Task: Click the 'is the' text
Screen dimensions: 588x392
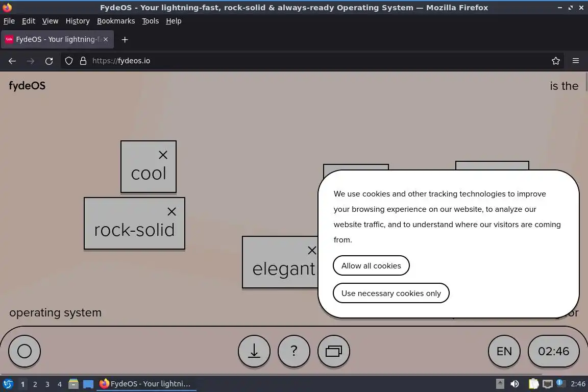Action: point(564,86)
